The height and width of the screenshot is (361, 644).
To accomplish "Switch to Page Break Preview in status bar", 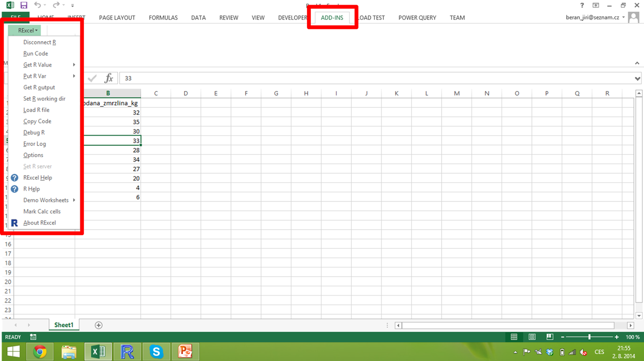I will click(x=550, y=337).
